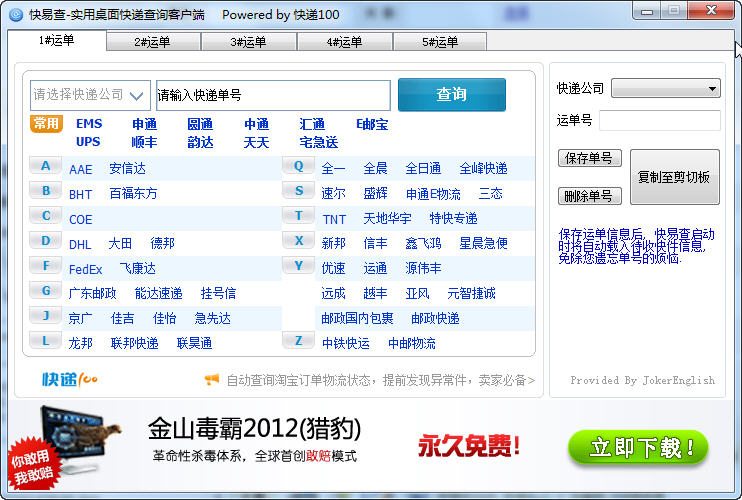Viewport: 742px width, 500px height.
Task: Select COE courier
Action: pos(80,219)
